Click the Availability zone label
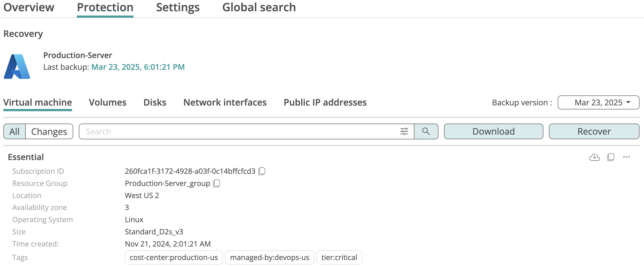The image size is (644, 267). pos(39,208)
